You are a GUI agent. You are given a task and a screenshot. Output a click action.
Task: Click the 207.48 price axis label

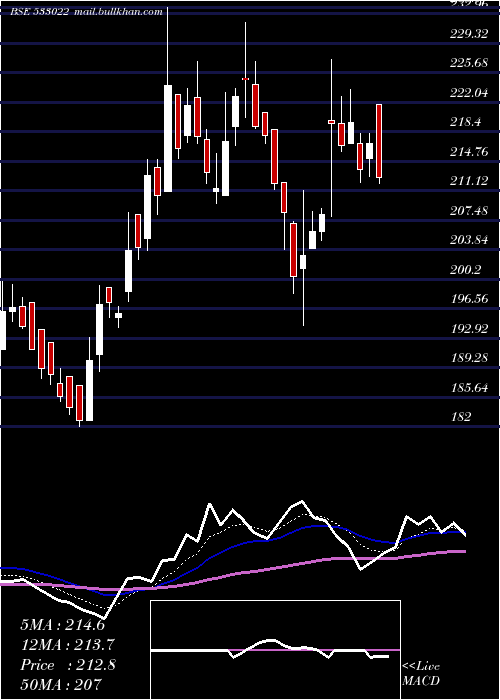click(469, 211)
